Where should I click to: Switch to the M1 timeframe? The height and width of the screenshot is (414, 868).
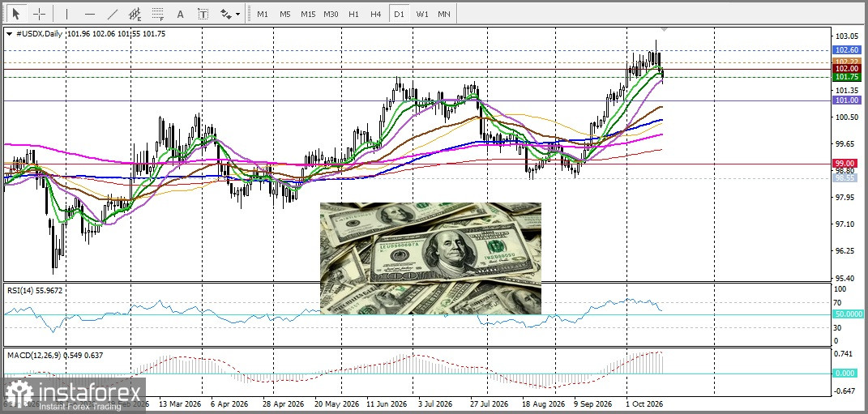point(263,14)
